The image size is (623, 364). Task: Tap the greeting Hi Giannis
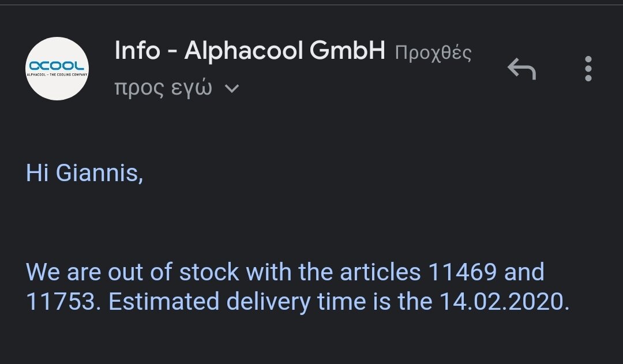point(84,173)
